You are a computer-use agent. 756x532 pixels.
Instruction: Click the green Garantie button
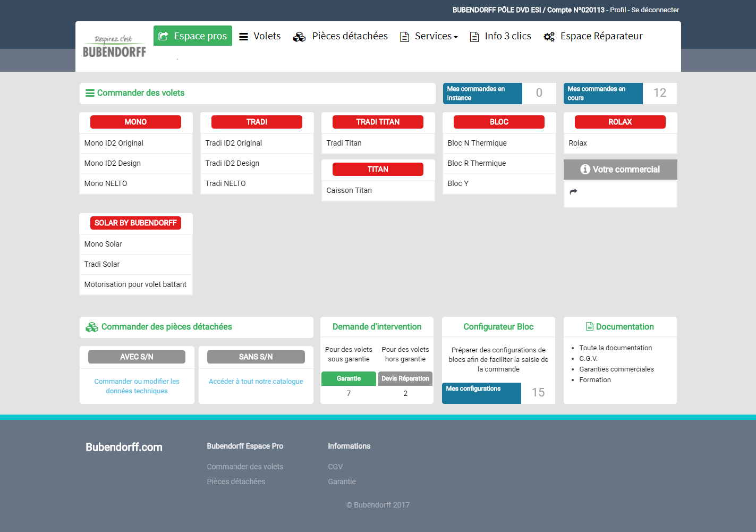tap(349, 378)
